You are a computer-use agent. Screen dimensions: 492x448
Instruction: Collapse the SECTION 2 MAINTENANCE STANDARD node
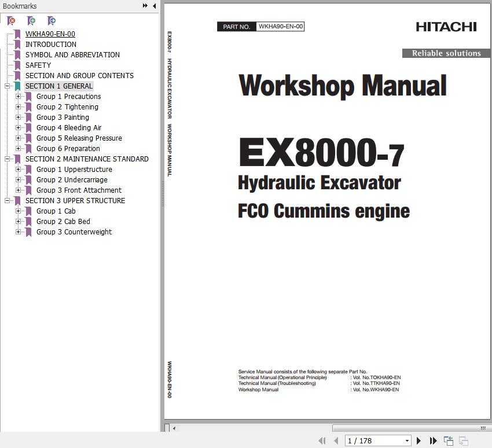tap(7, 159)
